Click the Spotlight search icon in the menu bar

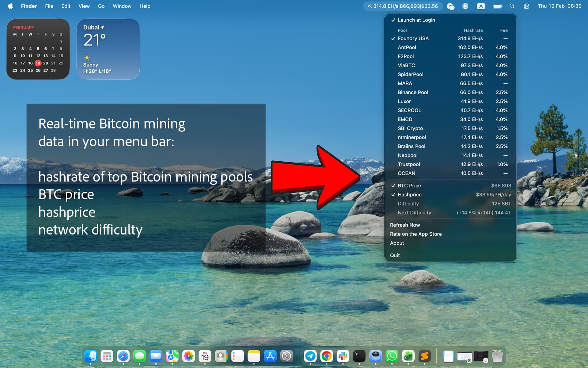pos(512,6)
